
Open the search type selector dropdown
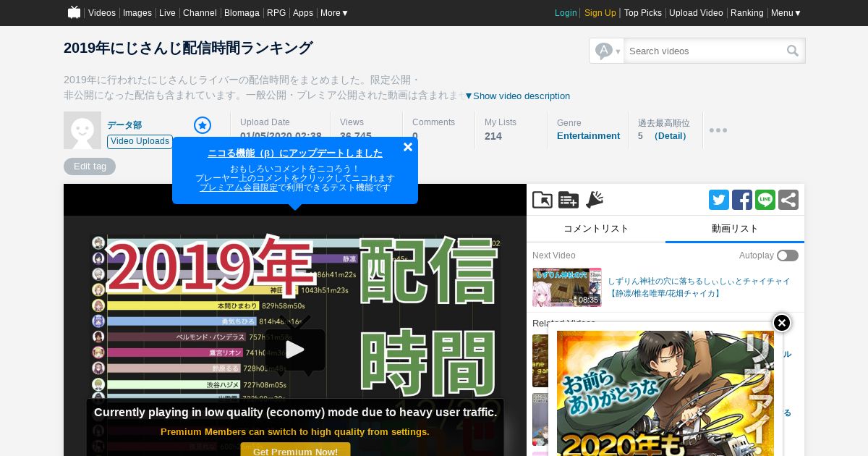[x=607, y=51]
